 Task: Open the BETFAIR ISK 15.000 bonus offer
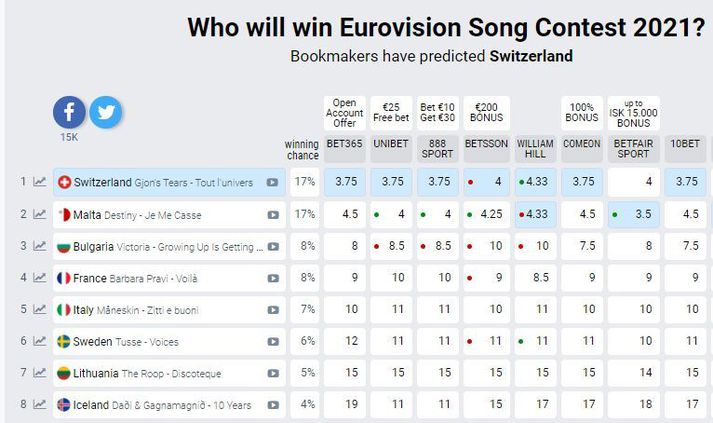pos(633,113)
